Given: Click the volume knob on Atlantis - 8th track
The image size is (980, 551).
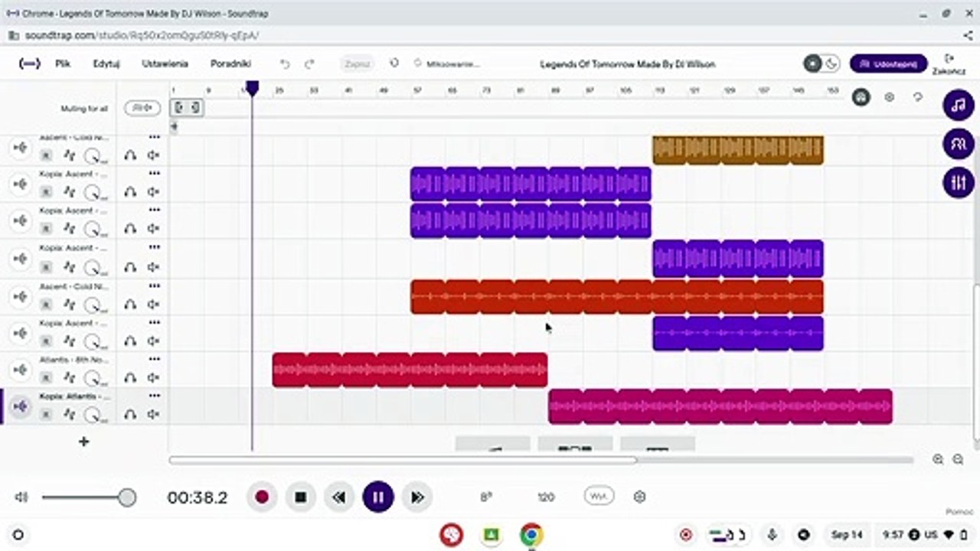Looking at the screenshot, I should point(94,378).
